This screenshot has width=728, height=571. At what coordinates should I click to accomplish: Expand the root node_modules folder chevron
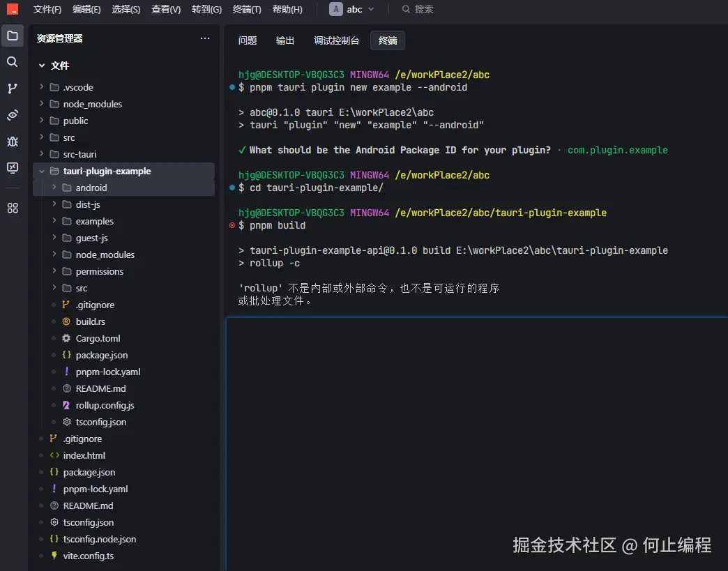click(42, 103)
